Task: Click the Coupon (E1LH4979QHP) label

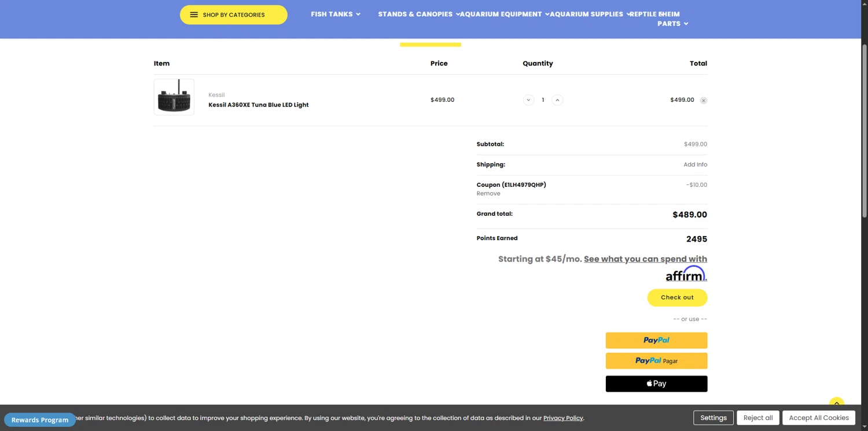Action: 512,185
